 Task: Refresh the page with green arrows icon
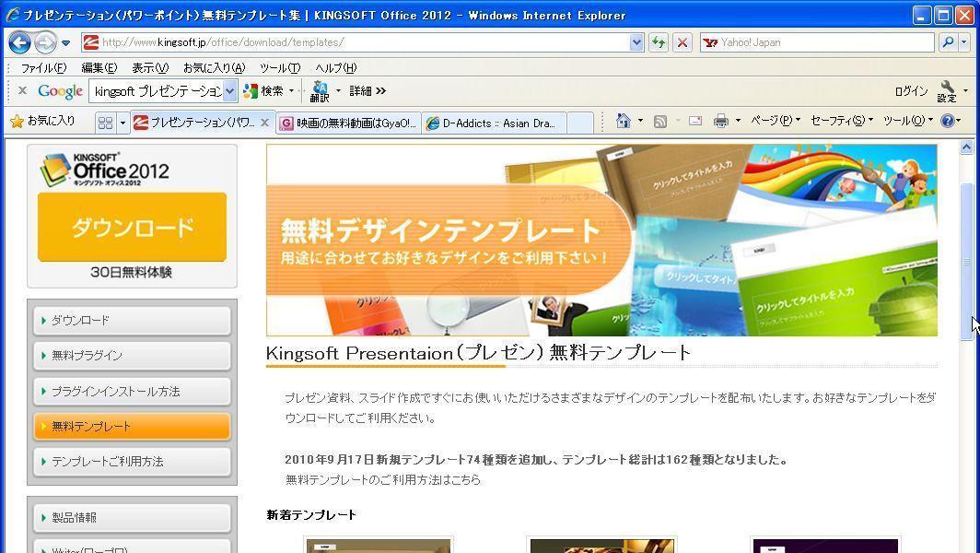coord(659,42)
